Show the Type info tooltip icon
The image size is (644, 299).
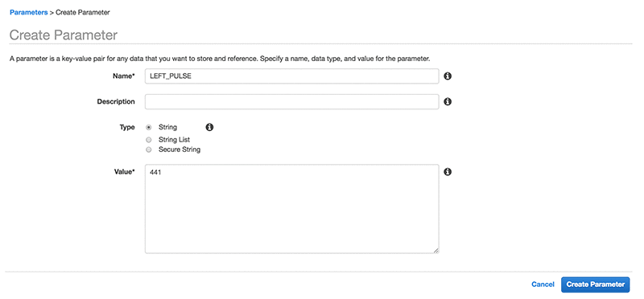[x=209, y=127]
